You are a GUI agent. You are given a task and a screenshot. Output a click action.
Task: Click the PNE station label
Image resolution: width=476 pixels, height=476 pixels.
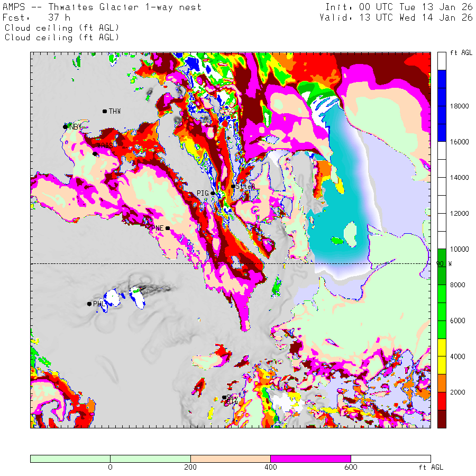pos(158,228)
